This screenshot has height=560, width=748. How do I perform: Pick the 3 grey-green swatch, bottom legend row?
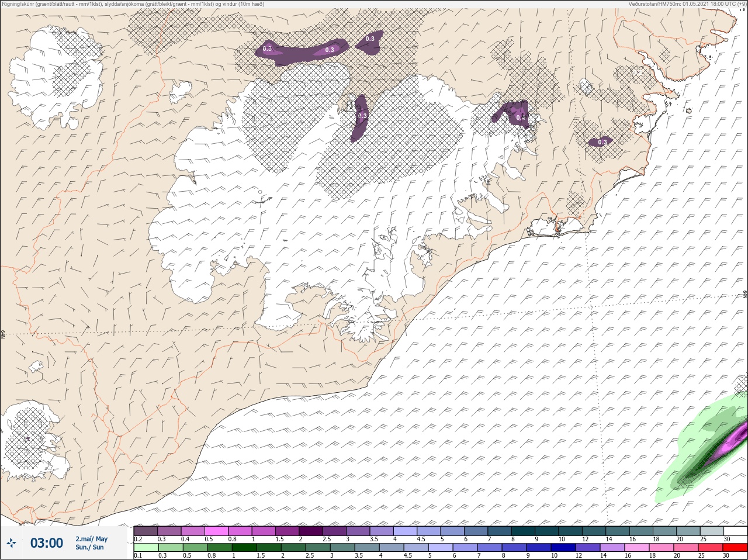click(342, 548)
